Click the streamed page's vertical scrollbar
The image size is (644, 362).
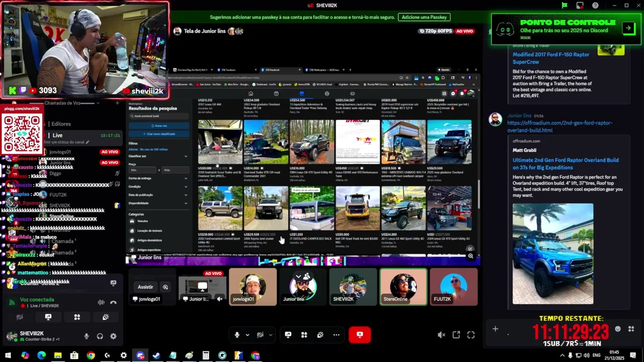click(x=478, y=195)
